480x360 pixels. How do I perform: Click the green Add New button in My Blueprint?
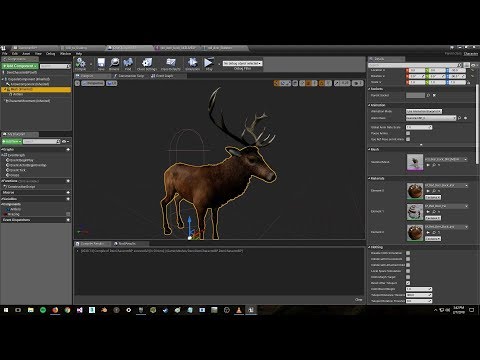[12, 142]
